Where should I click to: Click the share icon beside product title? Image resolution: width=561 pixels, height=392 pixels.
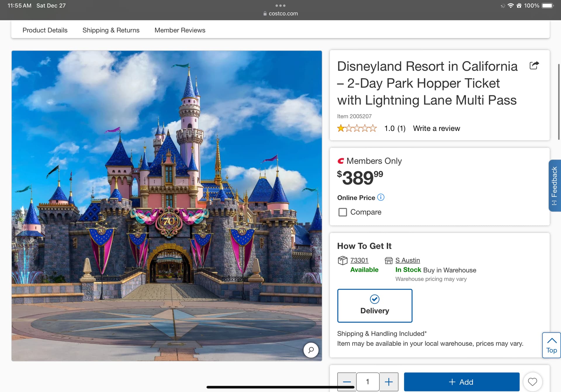coord(534,65)
